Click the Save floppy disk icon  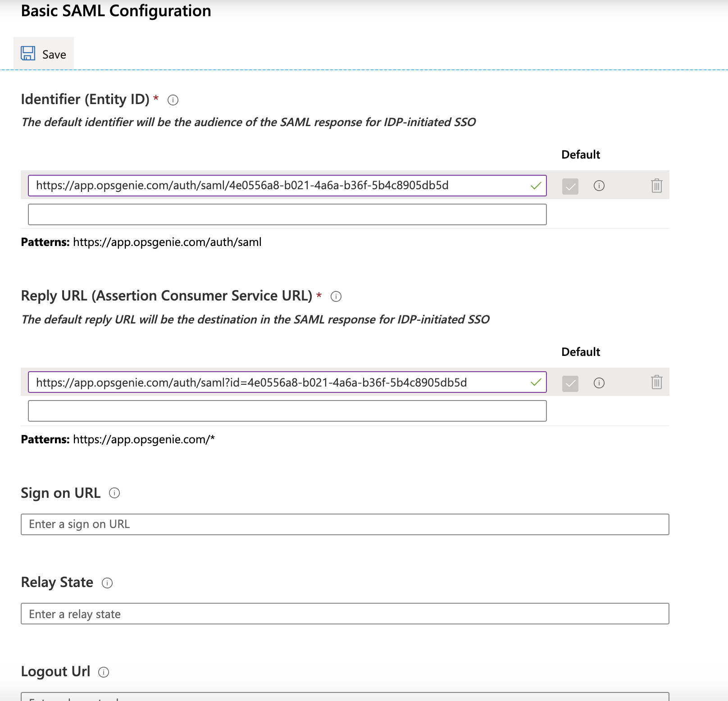28,54
